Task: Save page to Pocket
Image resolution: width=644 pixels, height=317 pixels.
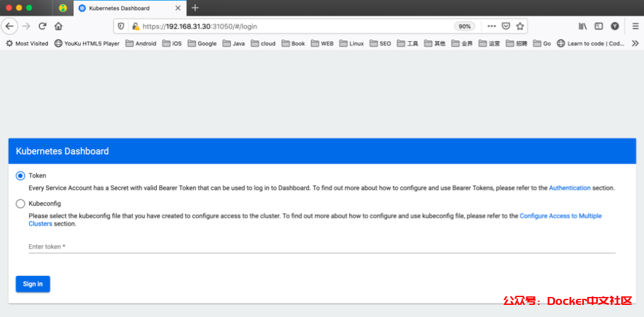Action: (x=506, y=26)
